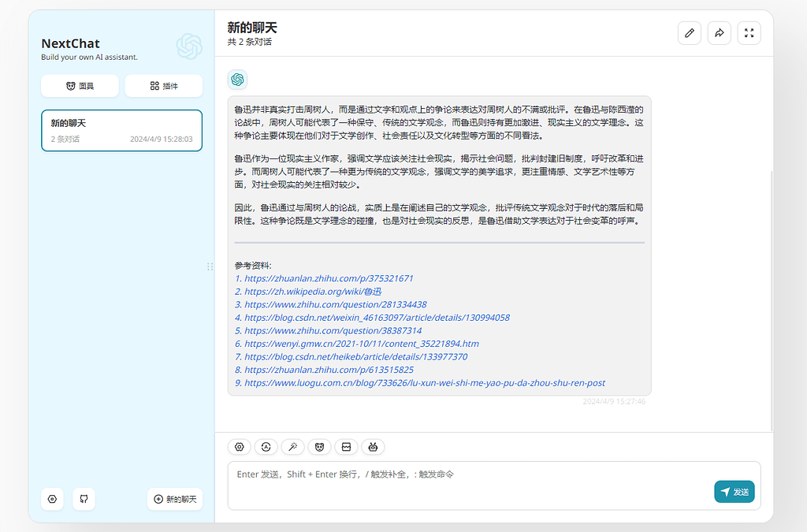Image resolution: width=807 pixels, height=532 pixels.
Task: Click the 参考资料 heading text
Action: click(253, 266)
